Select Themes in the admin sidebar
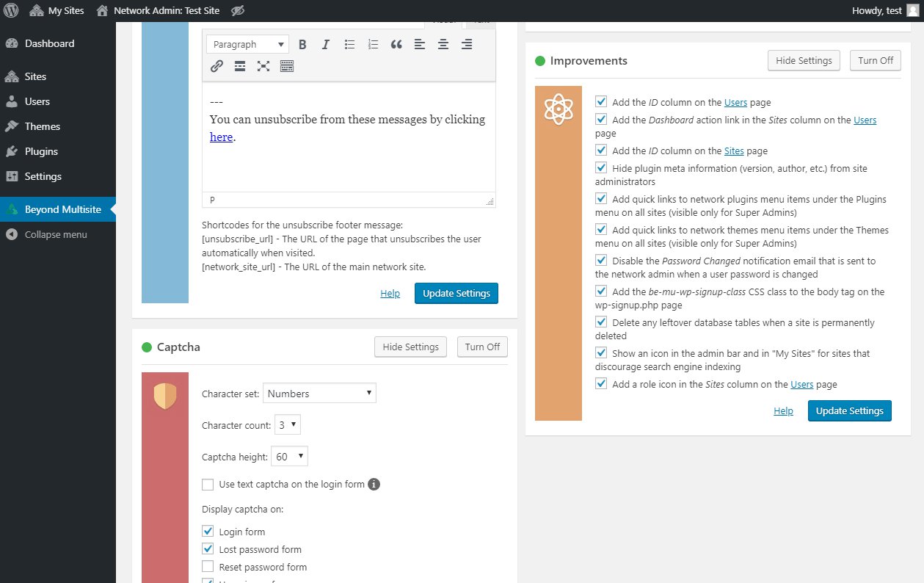The image size is (924, 583). pos(44,126)
